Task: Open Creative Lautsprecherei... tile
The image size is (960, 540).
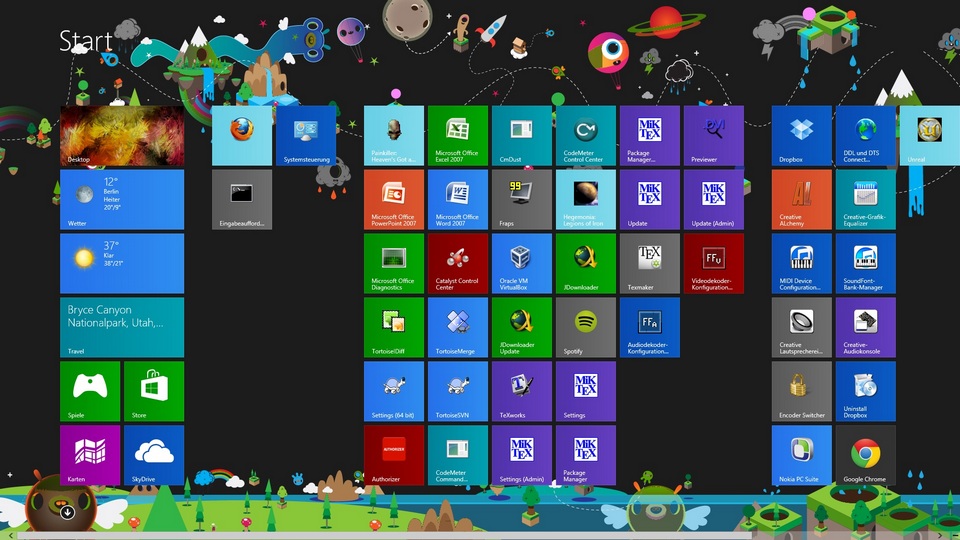Action: point(801,327)
